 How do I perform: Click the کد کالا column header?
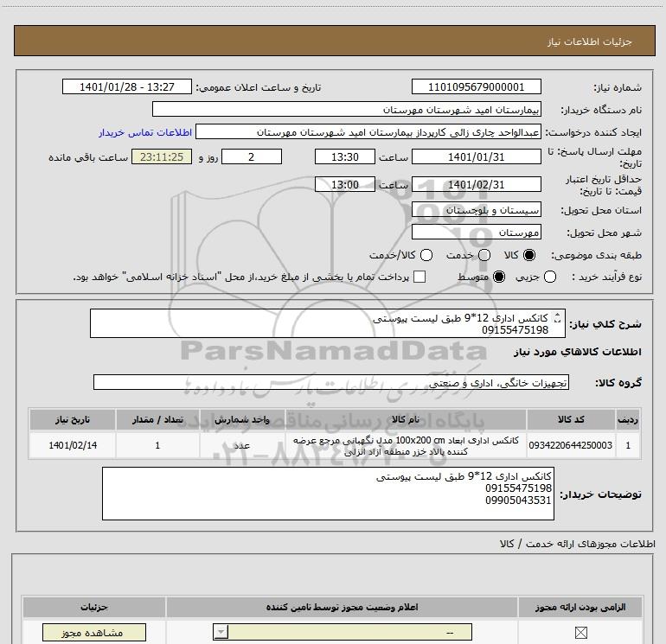571,419
